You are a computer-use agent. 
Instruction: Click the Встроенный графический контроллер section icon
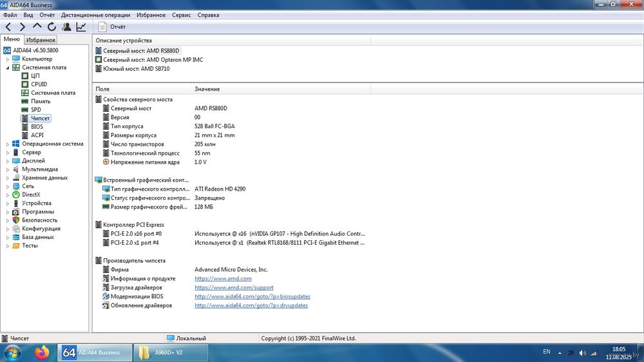pyautogui.click(x=99, y=180)
